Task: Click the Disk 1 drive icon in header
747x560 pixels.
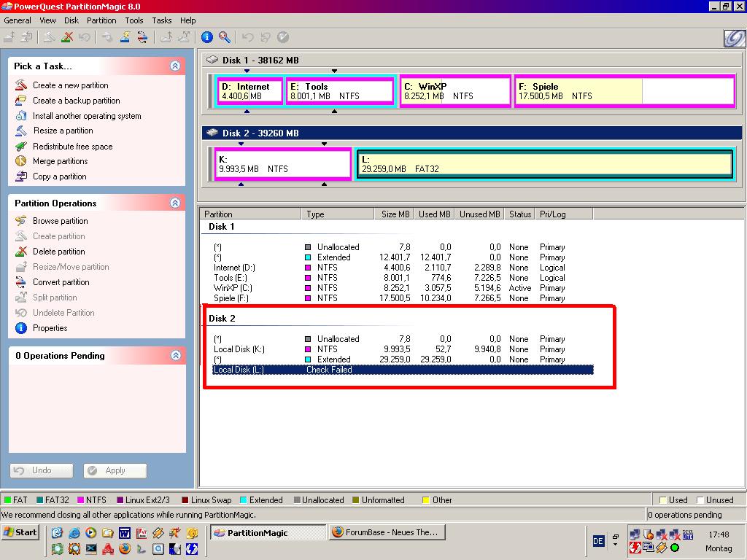Action: pyautogui.click(x=212, y=60)
